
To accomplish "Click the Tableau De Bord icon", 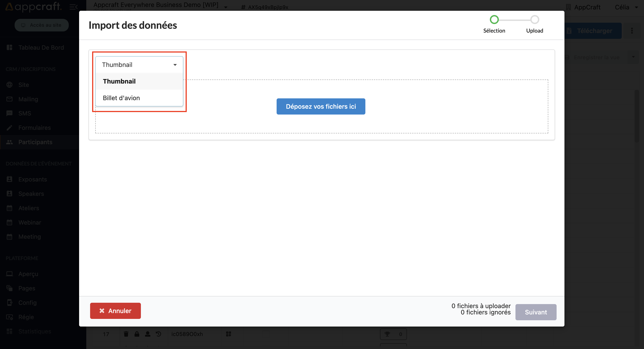I will point(9,48).
